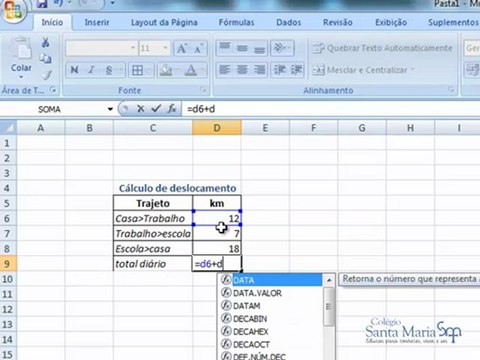Click Quebrar Texto Automaticamente button
The height and width of the screenshot is (360, 480).
click(383, 48)
